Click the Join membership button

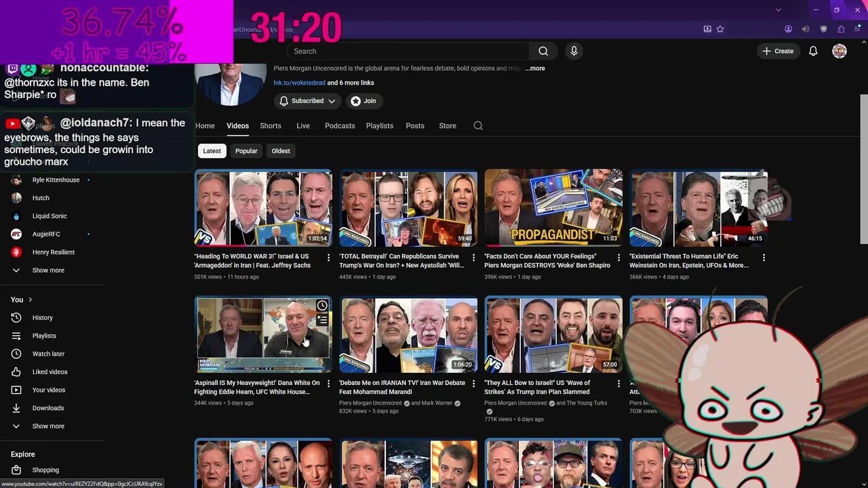point(364,101)
